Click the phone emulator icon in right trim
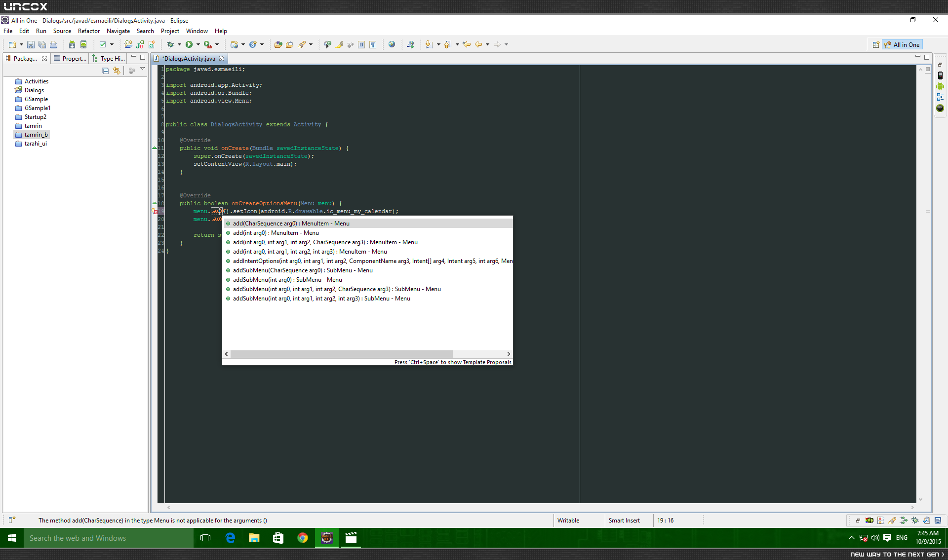Image resolution: width=948 pixels, height=560 pixels. click(x=940, y=75)
